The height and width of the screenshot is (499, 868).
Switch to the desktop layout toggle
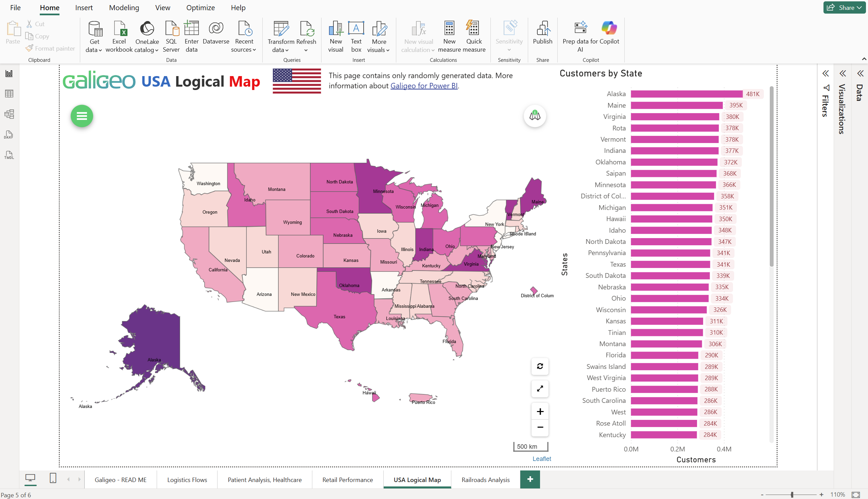coord(30,478)
